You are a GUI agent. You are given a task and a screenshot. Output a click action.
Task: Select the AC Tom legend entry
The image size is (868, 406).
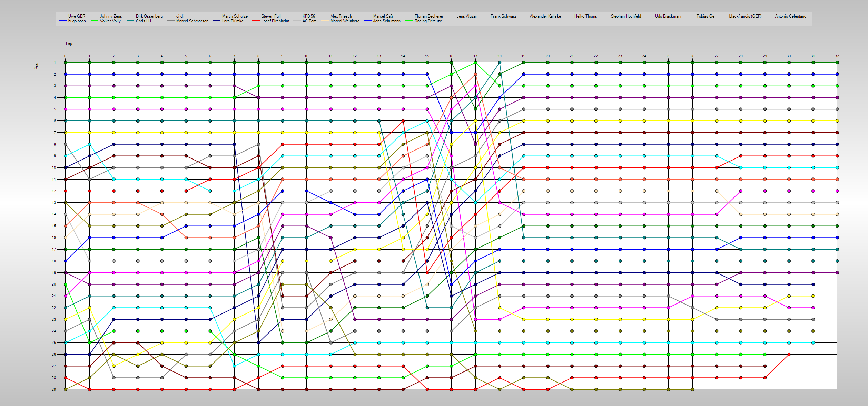[x=305, y=21]
